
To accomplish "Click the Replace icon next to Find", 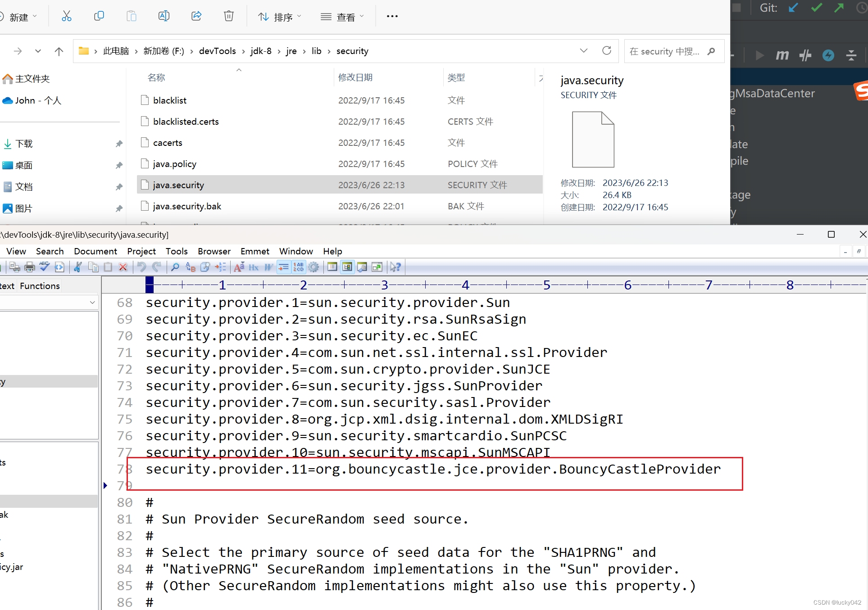I will (x=191, y=267).
